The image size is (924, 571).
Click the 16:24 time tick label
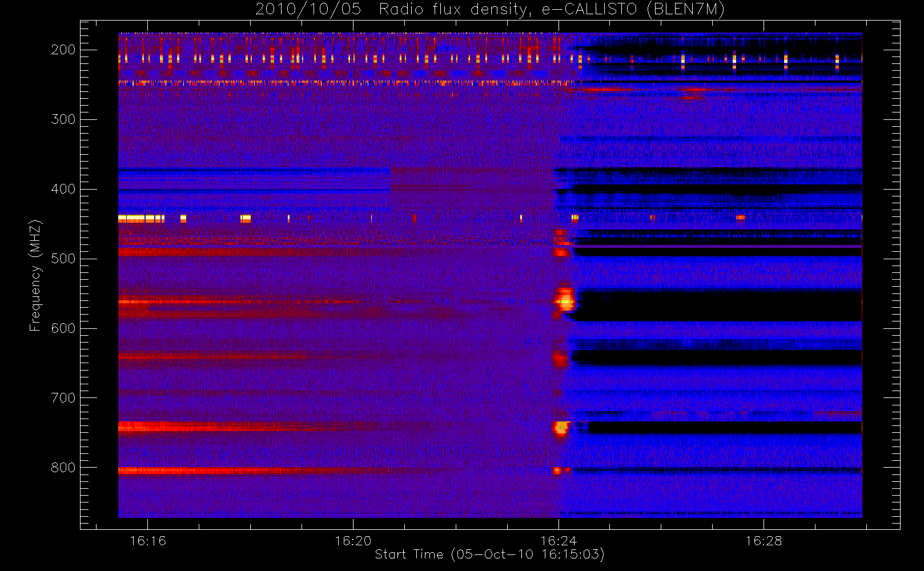pos(559,541)
